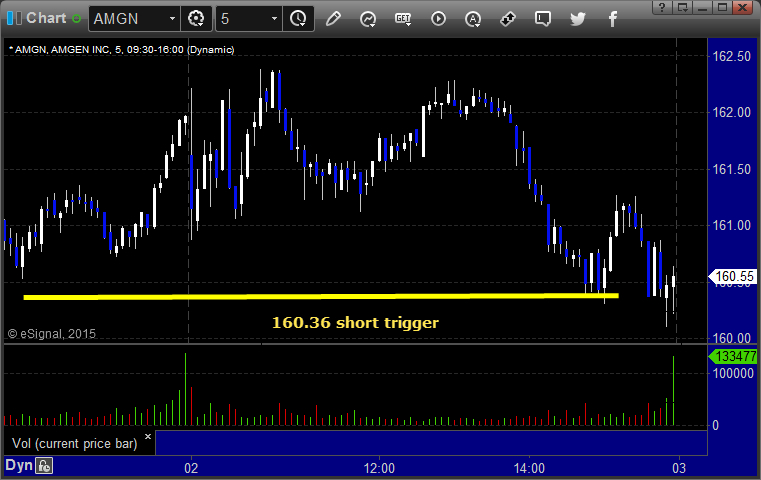This screenshot has height=480, width=761.
Task: Click the blue window-link bars icon
Action: (14, 18)
